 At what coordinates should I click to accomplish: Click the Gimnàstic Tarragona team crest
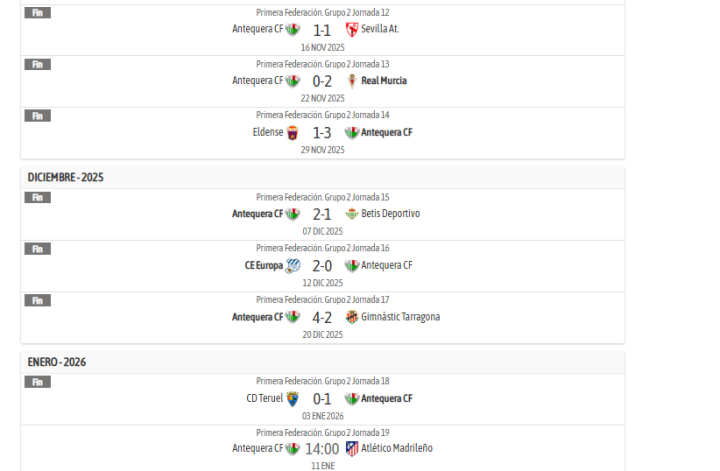click(351, 317)
